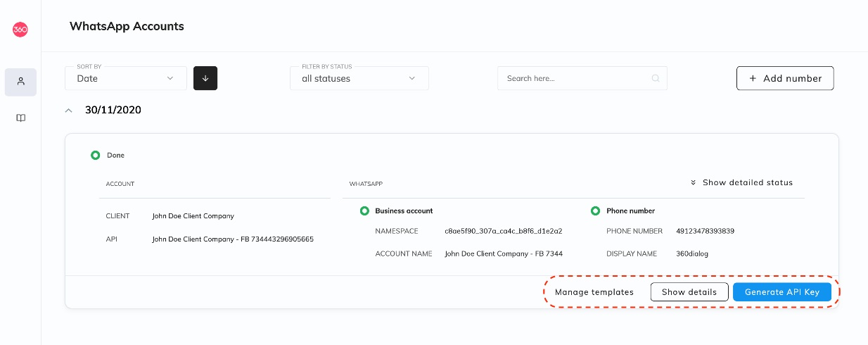Screen dimensions: 868x345
Task: Click display name 360dialog
Action: (x=692, y=253)
